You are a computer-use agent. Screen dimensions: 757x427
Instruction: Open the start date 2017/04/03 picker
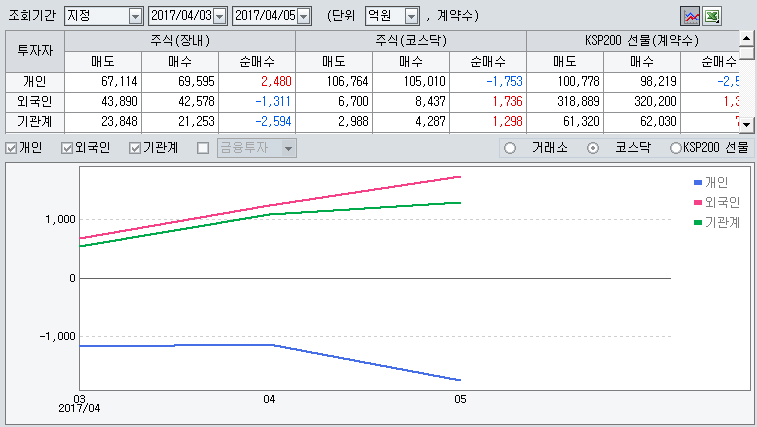tap(219, 16)
